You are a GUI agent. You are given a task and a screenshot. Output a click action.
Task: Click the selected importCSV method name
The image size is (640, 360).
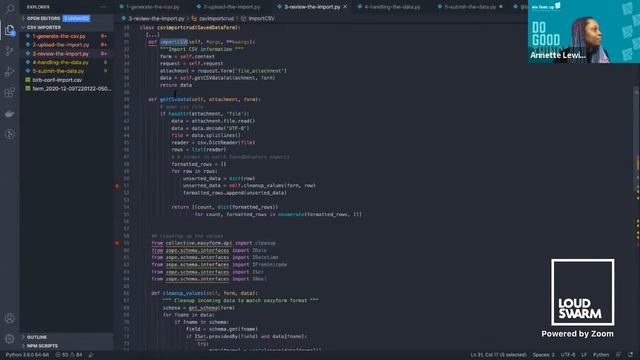(173, 42)
